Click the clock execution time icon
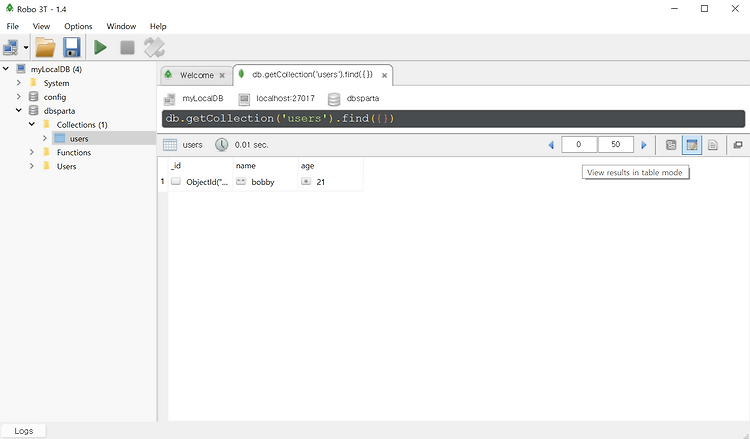This screenshot has height=439, width=750. tap(221, 145)
